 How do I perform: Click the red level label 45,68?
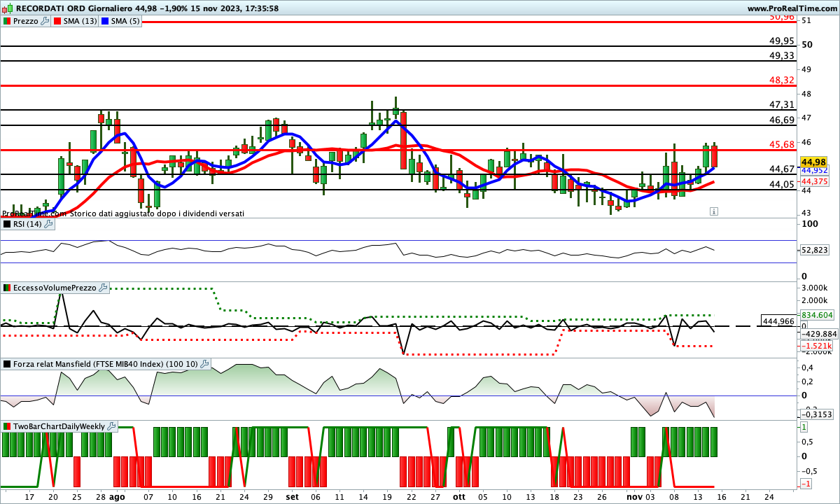coord(782,144)
